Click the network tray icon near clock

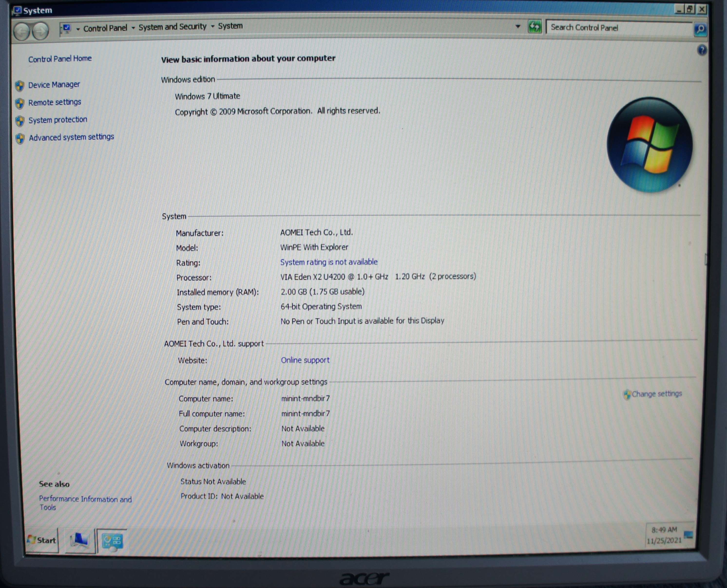pyautogui.click(x=688, y=535)
